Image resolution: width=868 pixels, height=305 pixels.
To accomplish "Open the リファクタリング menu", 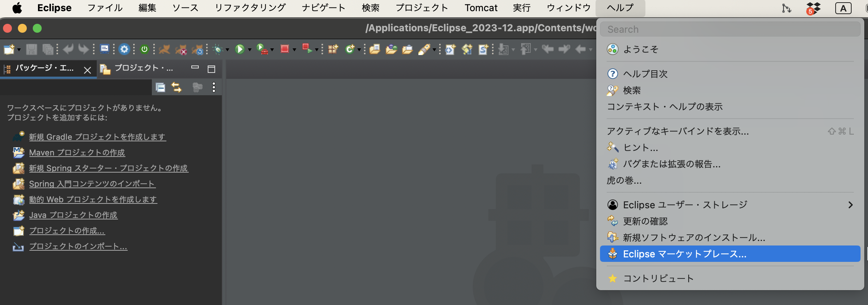I will click(250, 8).
